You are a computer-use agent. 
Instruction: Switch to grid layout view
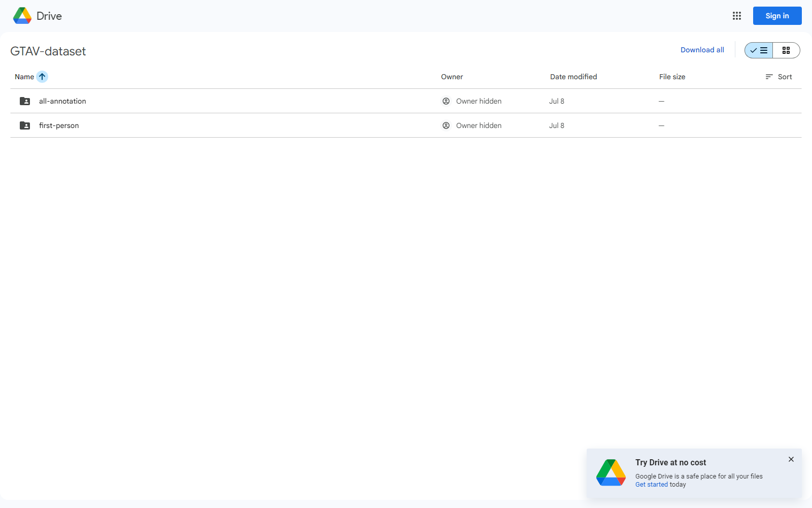[x=786, y=50]
